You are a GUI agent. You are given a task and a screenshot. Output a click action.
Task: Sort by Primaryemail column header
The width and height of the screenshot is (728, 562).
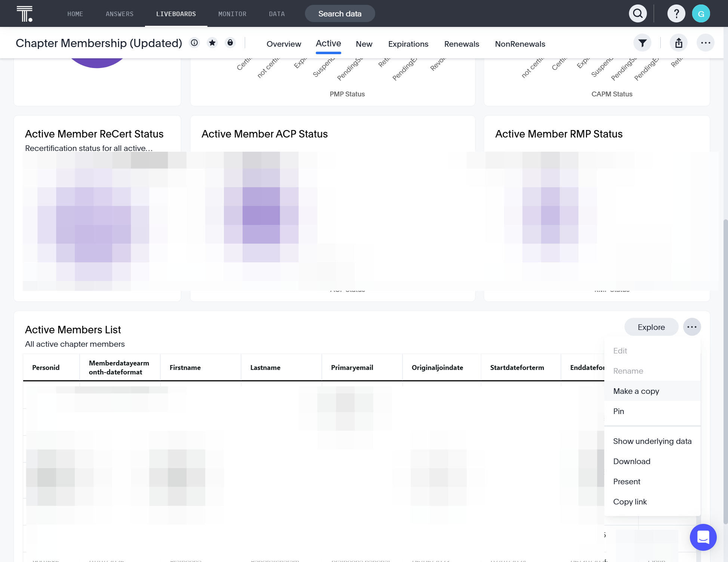(362, 367)
